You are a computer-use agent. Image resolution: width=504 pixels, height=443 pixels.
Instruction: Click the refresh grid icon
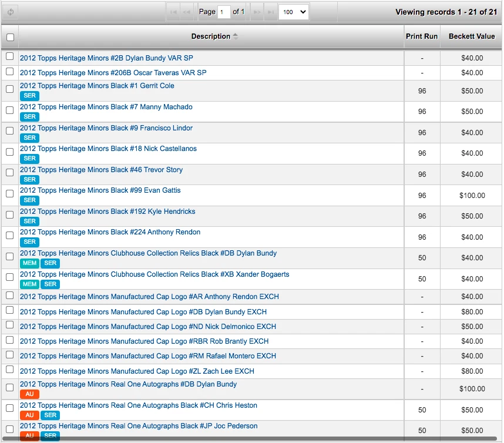pyautogui.click(x=11, y=12)
